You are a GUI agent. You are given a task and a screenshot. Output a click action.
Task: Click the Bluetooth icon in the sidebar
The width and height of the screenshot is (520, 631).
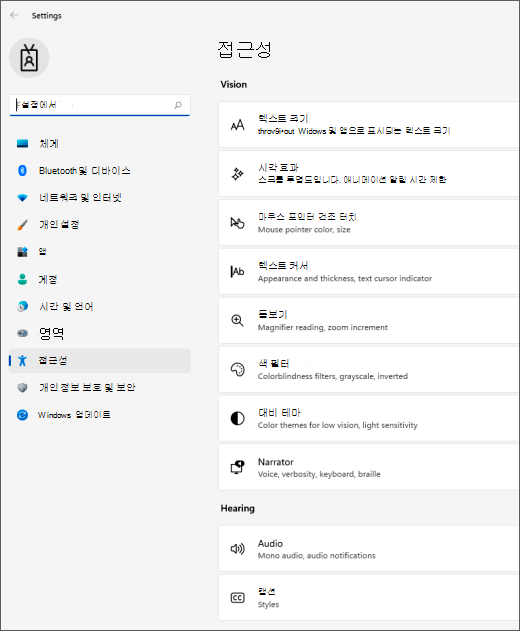tap(23, 171)
